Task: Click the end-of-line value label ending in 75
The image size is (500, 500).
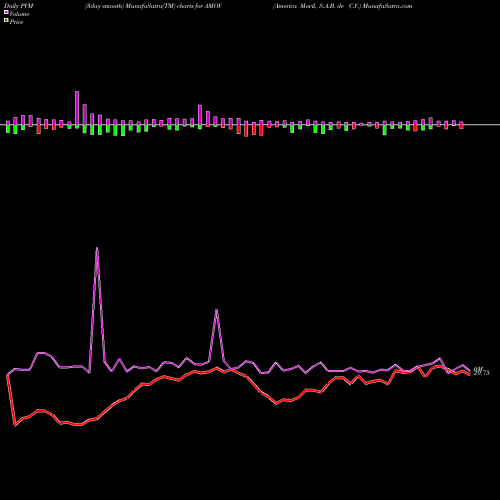Action: point(482,371)
